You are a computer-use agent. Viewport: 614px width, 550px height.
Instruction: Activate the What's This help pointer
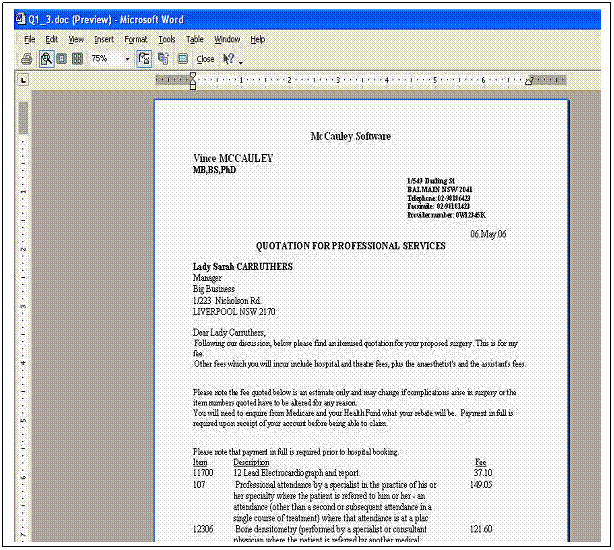click(x=228, y=59)
